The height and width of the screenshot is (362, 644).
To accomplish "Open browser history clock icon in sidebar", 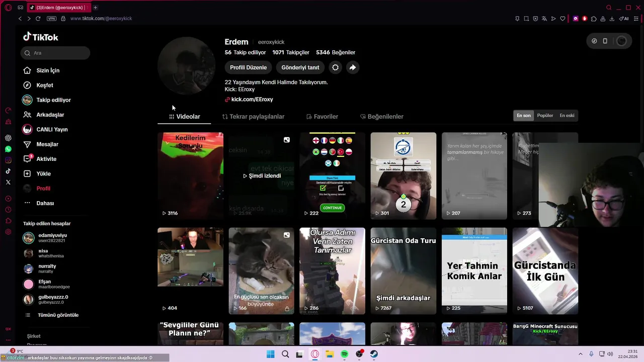I will click(8, 210).
